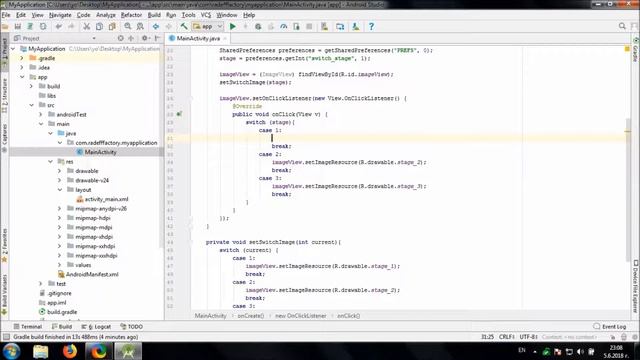Click the Paste icon in toolbar
This screenshot has height=360, width=640.
tap(112, 27)
